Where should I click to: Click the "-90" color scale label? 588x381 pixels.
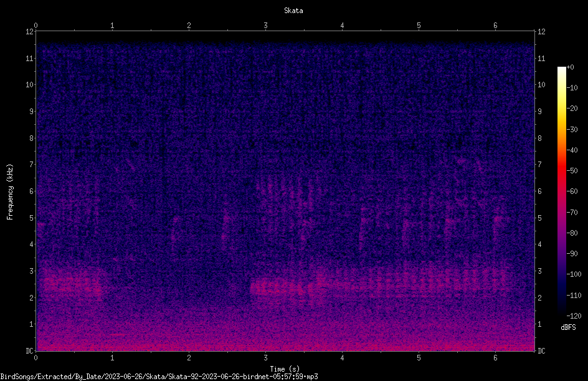pos(572,254)
